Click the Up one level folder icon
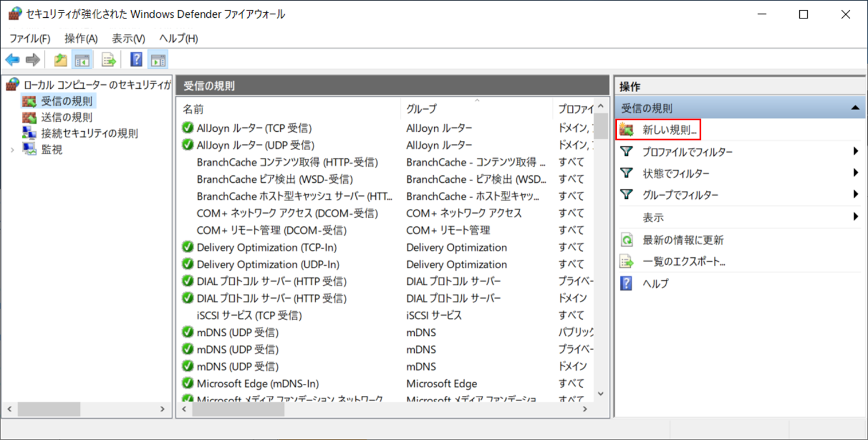 tap(61, 60)
